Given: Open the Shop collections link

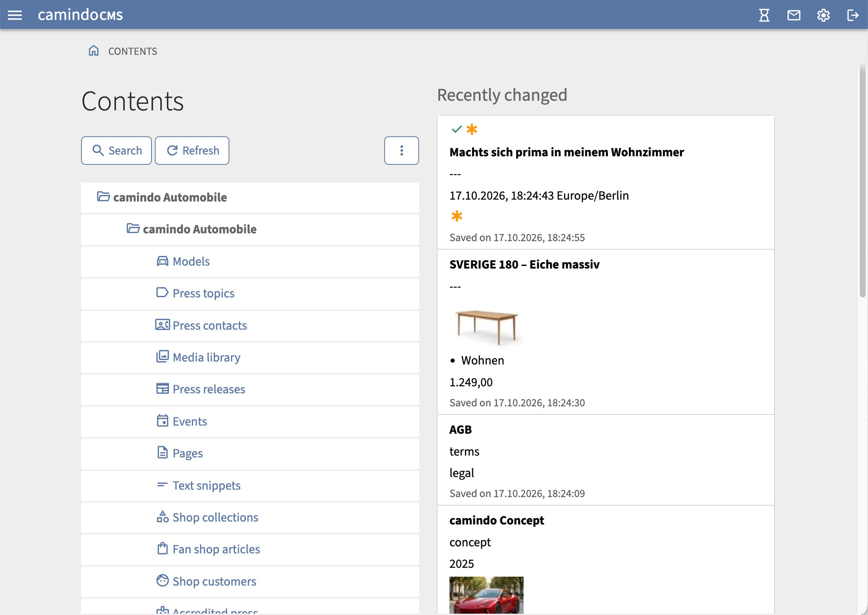Looking at the screenshot, I should click(215, 517).
